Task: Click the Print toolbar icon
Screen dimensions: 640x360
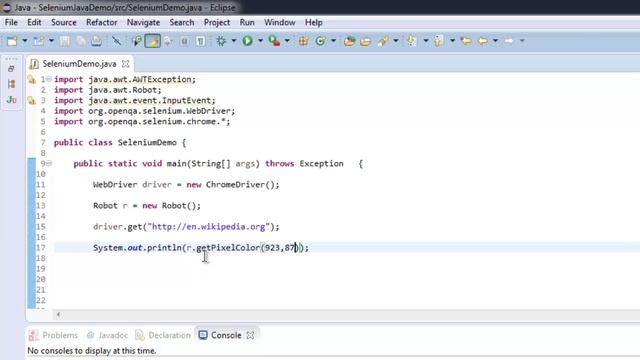Action: [x=96, y=41]
